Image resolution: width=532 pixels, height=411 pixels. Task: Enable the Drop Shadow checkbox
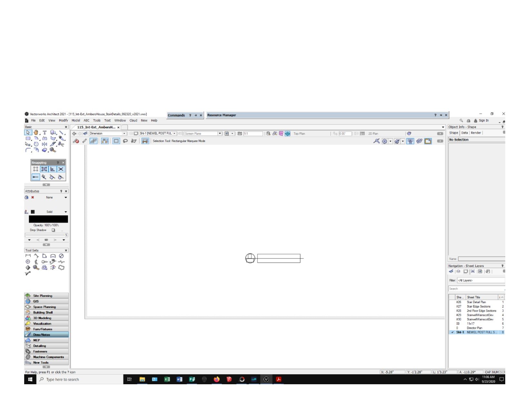tap(54, 230)
